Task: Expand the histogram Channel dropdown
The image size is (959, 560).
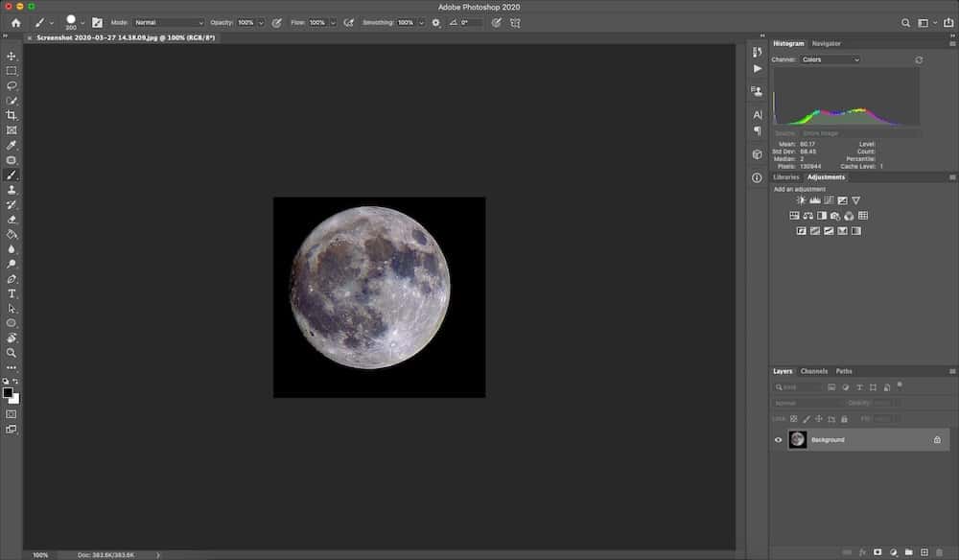Action: tap(830, 59)
